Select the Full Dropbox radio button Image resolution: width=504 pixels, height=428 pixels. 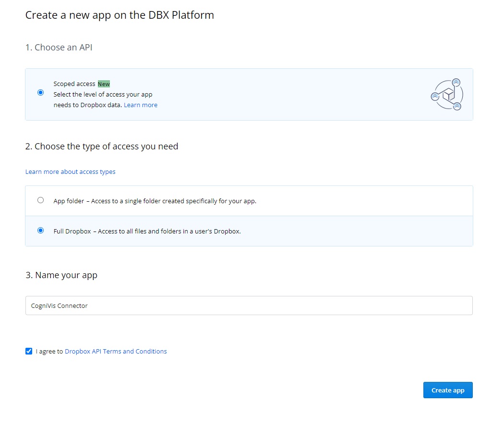(x=40, y=231)
